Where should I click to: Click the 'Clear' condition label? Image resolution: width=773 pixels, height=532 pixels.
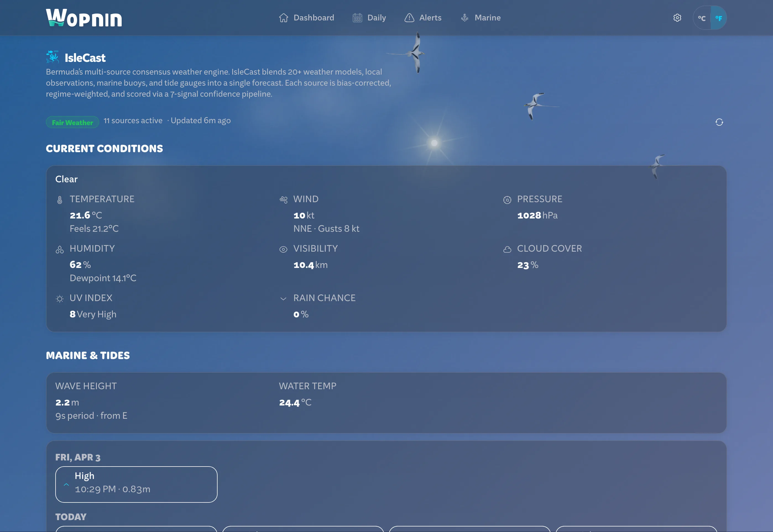pyautogui.click(x=66, y=179)
